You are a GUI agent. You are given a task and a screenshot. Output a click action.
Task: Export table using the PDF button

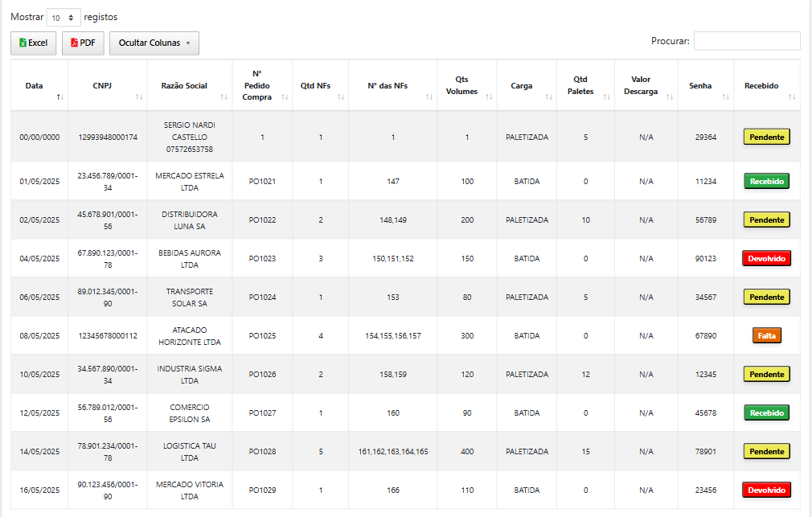[83, 43]
